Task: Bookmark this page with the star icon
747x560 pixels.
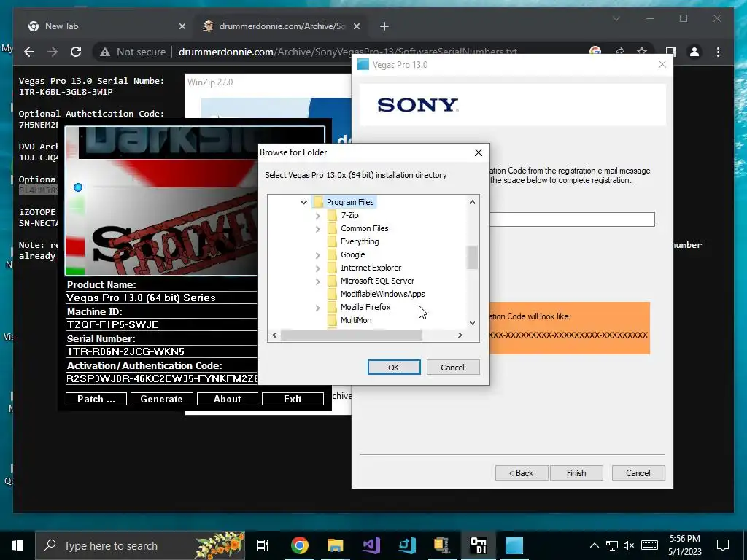Action: click(642, 52)
